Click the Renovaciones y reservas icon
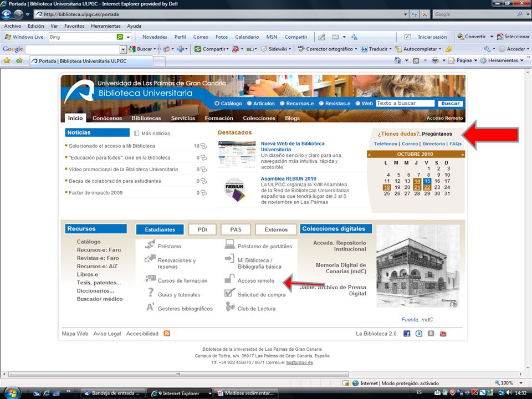The width and height of the screenshot is (532, 399). [150, 259]
